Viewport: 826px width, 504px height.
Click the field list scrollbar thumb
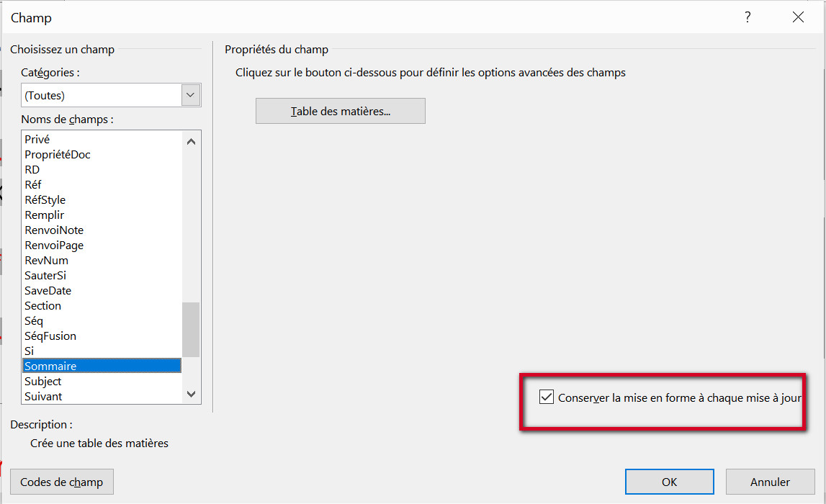(191, 329)
